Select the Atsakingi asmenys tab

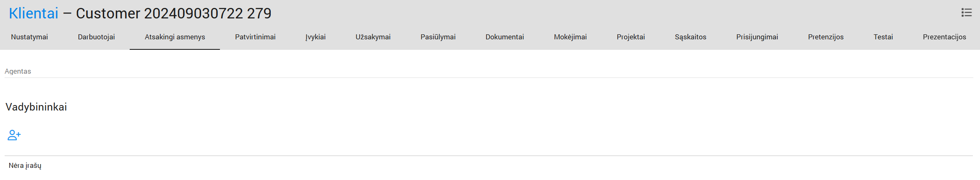[x=175, y=37]
